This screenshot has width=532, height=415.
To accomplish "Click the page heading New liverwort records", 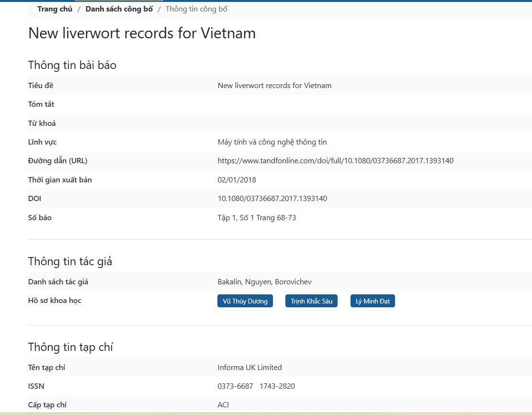I will click(x=142, y=33).
